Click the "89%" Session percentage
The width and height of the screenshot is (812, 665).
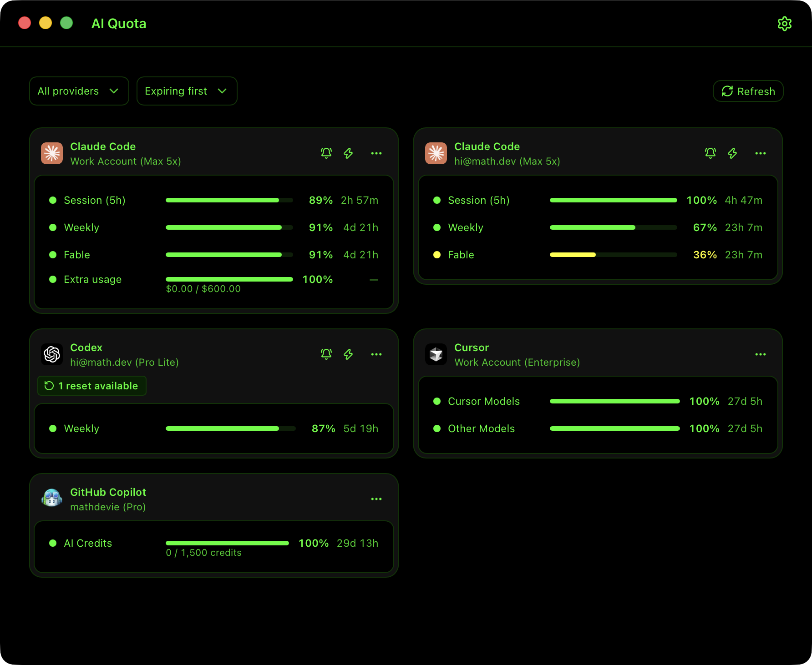pos(321,200)
